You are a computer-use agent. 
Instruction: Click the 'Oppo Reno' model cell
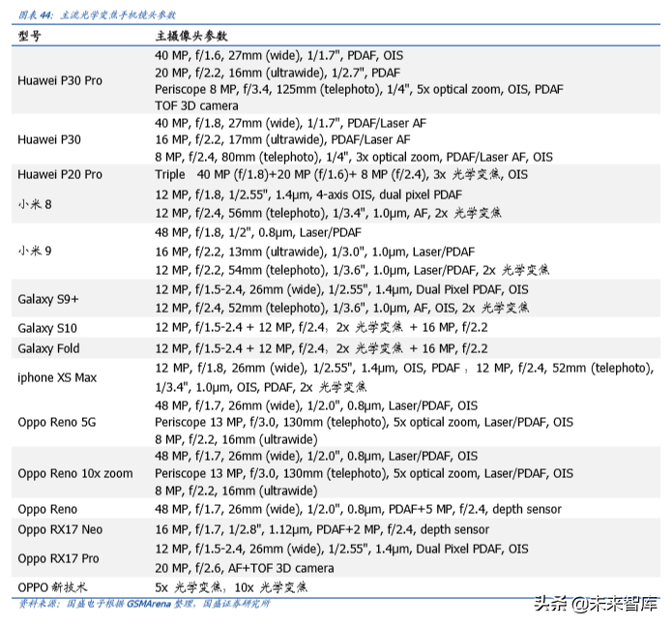pyautogui.click(x=47, y=510)
